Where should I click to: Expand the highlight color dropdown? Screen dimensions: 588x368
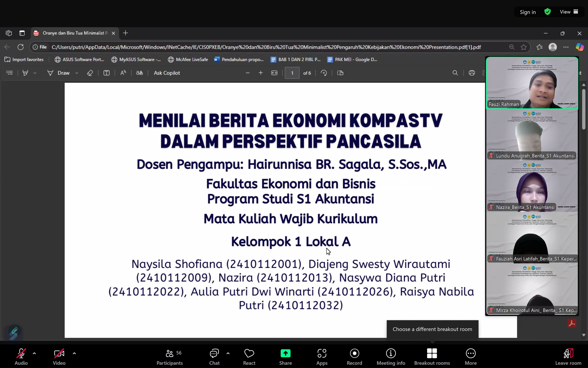[x=35, y=73]
